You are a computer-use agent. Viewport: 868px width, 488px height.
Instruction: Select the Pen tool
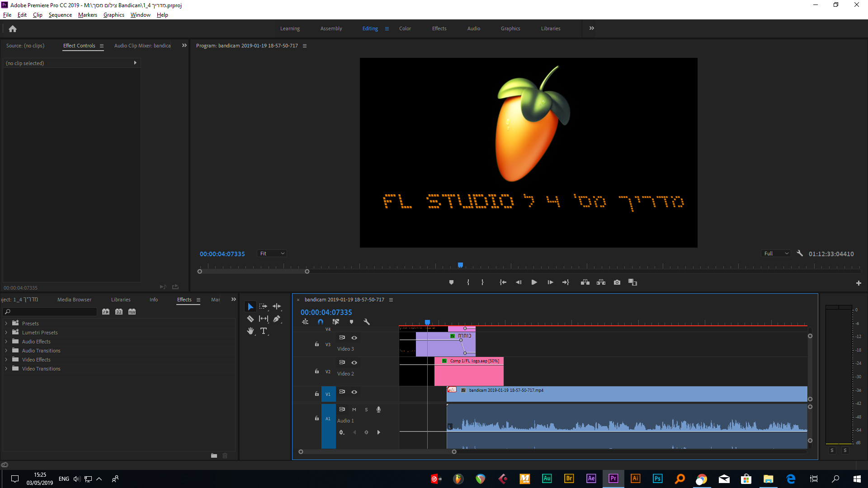pyautogui.click(x=277, y=319)
